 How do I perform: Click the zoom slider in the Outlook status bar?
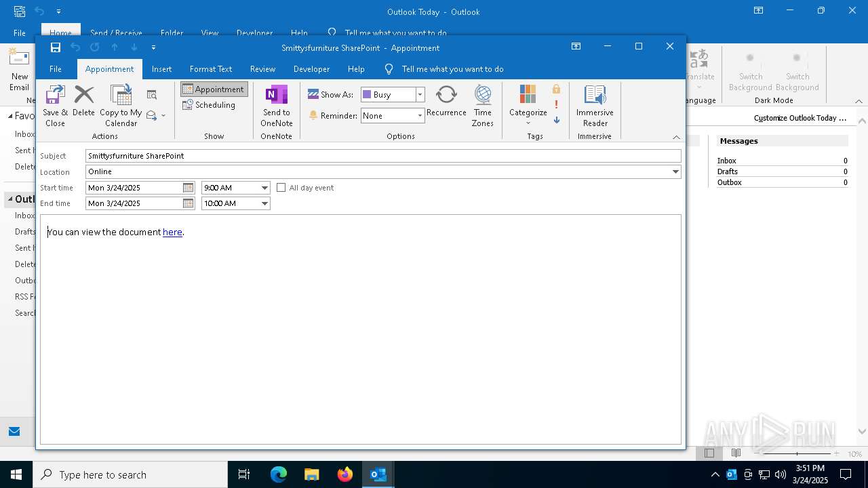(x=797, y=453)
